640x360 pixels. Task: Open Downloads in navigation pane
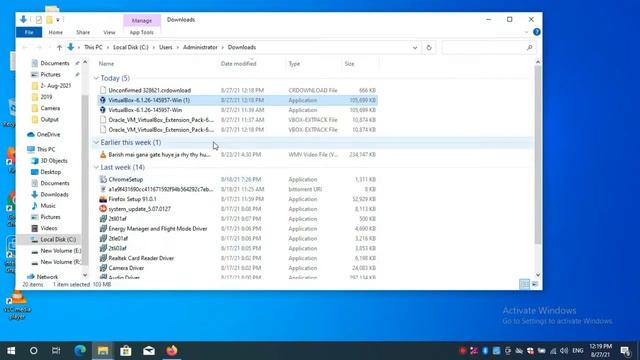(54, 194)
